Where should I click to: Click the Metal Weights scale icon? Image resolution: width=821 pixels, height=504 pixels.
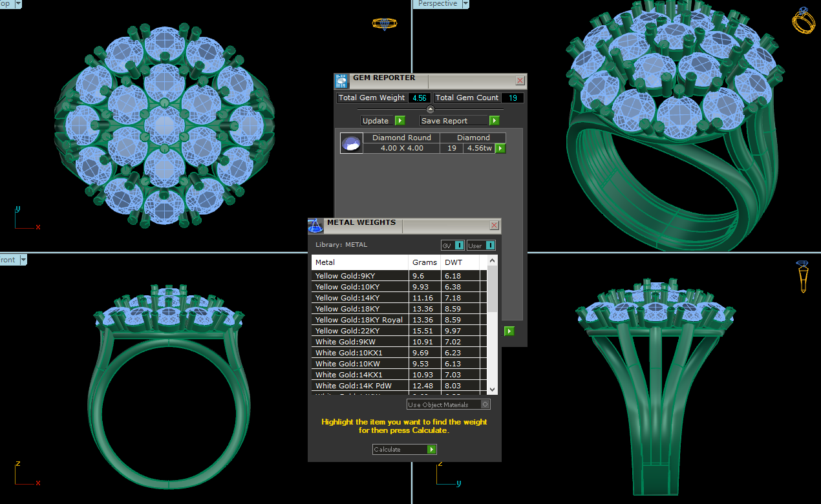coord(315,226)
